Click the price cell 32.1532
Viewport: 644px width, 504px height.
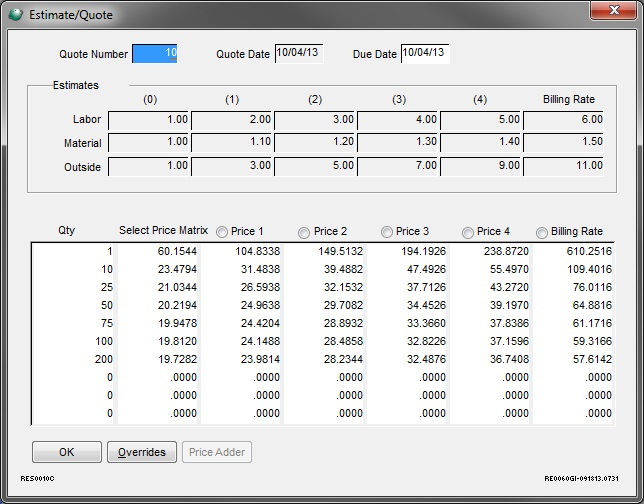pyautogui.click(x=324, y=287)
